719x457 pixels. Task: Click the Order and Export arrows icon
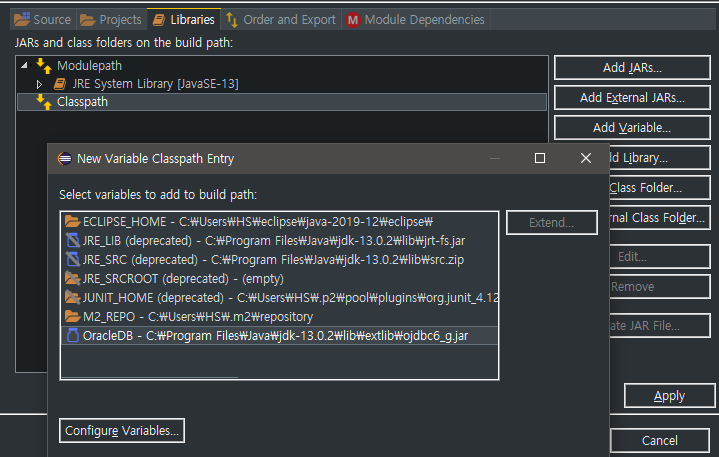[232, 20]
